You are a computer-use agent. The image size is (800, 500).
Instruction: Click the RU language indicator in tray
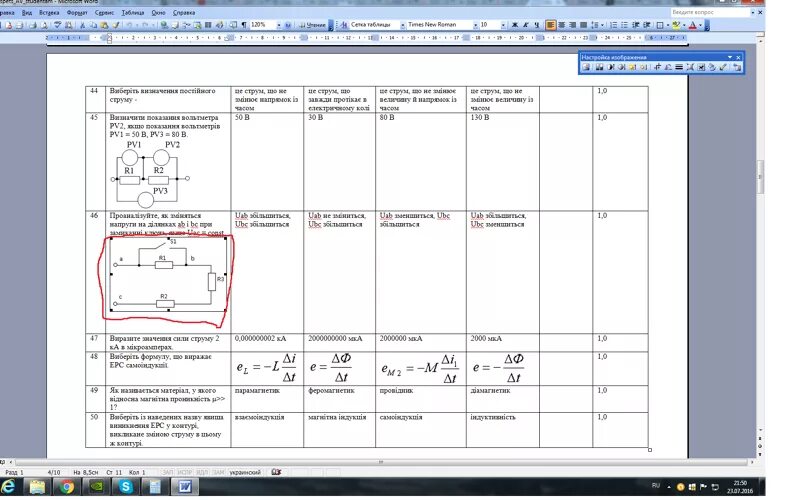[x=656, y=486]
